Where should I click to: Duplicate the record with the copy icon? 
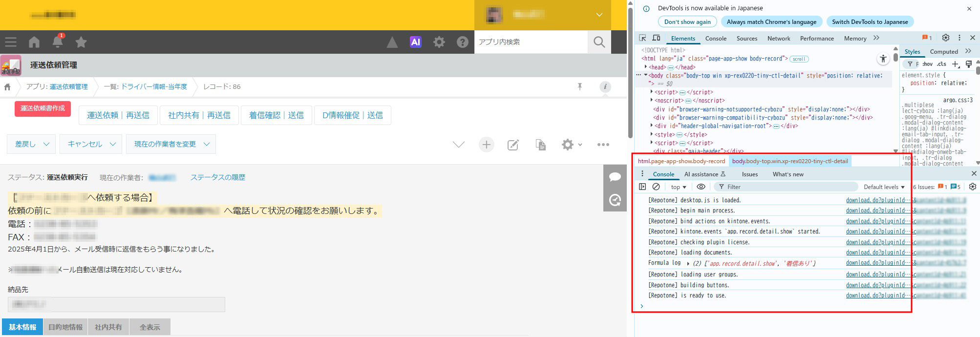540,145
